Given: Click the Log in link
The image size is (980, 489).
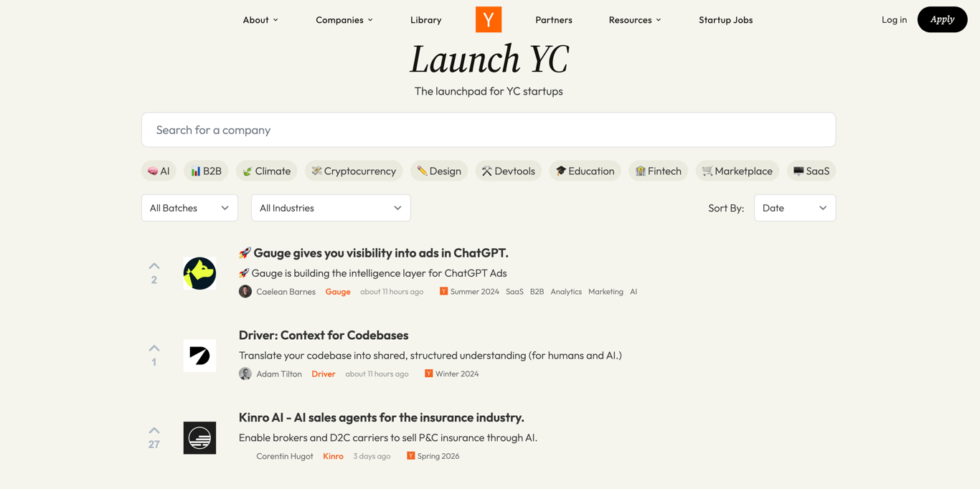Looking at the screenshot, I should (x=894, y=20).
